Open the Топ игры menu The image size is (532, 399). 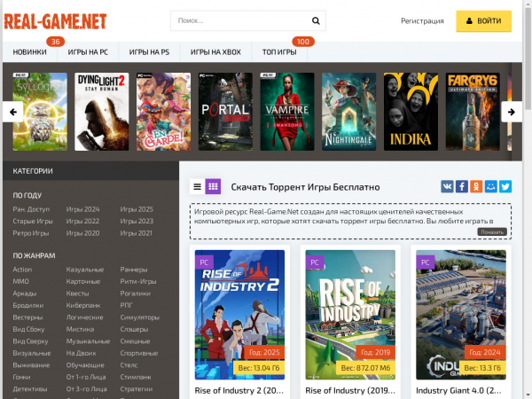click(x=279, y=52)
